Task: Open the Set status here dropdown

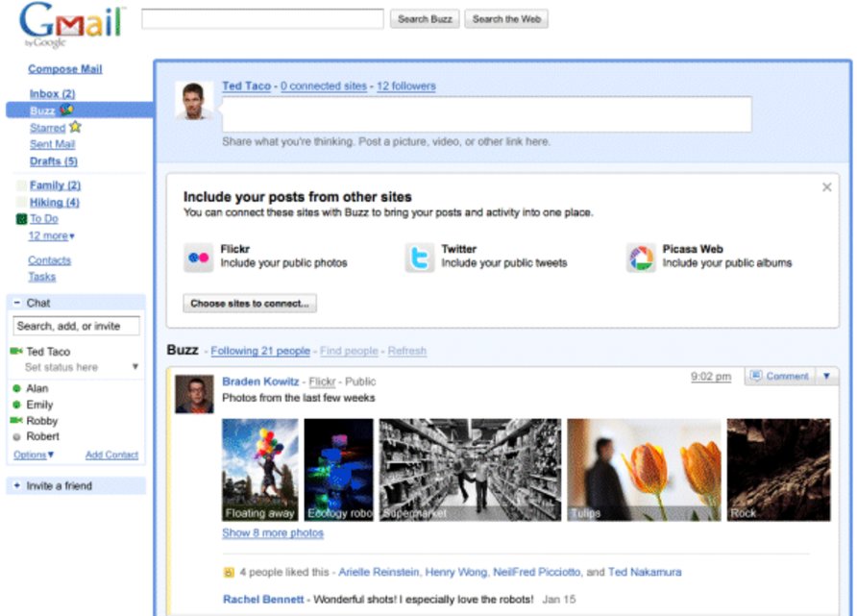Action: click(x=135, y=367)
